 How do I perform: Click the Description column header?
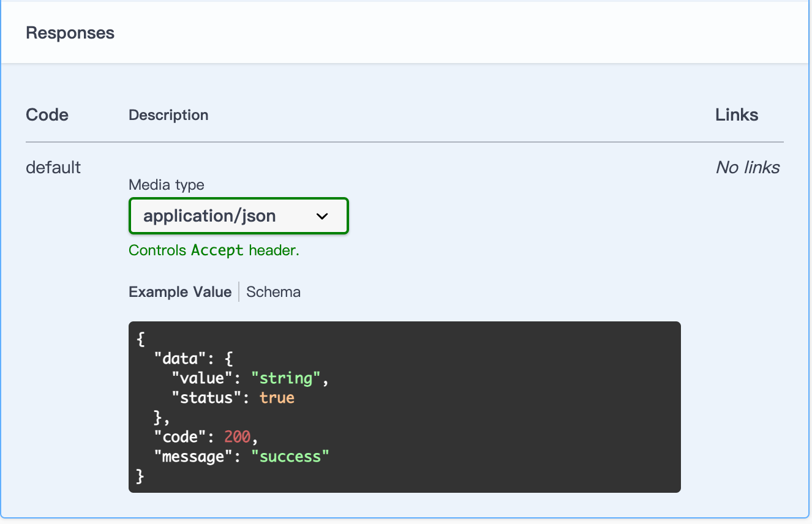tap(168, 115)
